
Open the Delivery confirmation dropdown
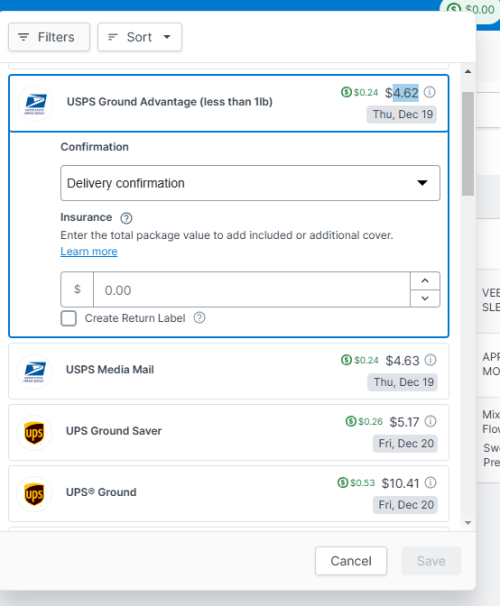click(x=250, y=183)
